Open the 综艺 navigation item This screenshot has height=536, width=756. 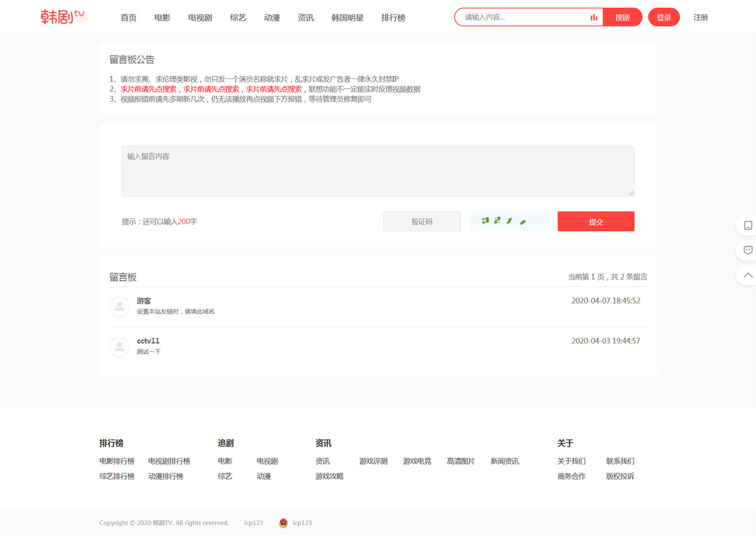pyautogui.click(x=238, y=18)
